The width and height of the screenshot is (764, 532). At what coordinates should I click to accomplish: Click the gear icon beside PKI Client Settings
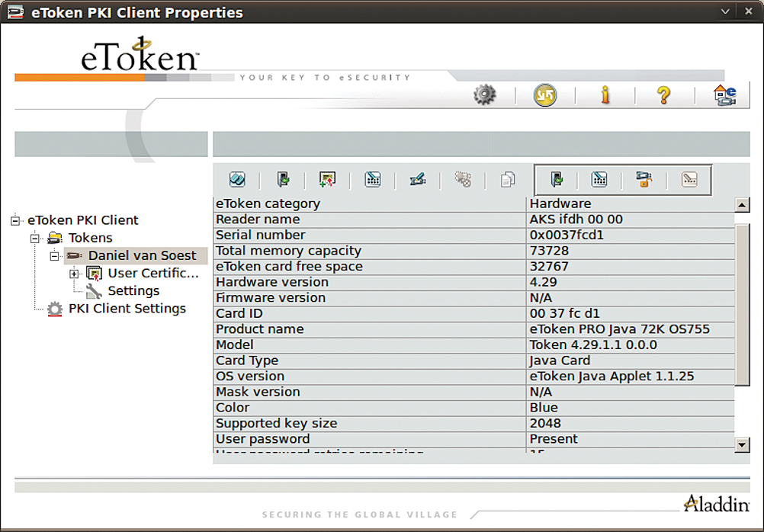pos(55,309)
